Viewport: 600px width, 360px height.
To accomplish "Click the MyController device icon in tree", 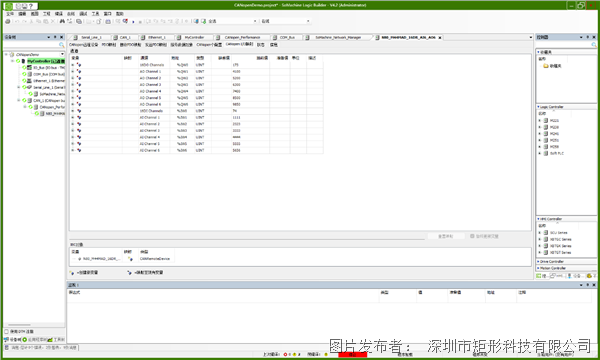I will [x=23, y=61].
